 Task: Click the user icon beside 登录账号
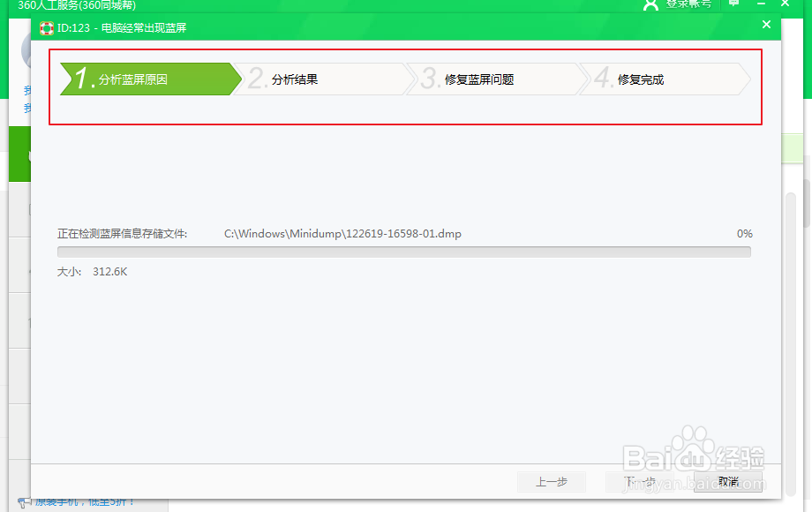click(x=650, y=5)
